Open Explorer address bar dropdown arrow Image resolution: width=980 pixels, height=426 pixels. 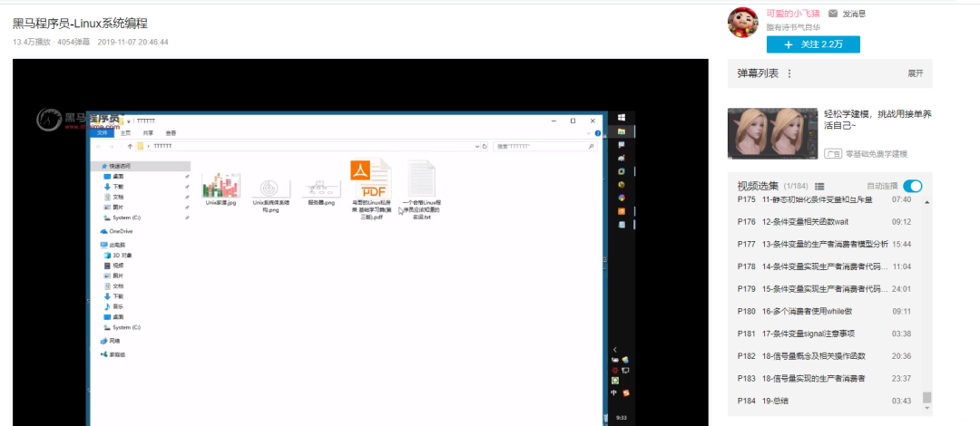(x=477, y=146)
